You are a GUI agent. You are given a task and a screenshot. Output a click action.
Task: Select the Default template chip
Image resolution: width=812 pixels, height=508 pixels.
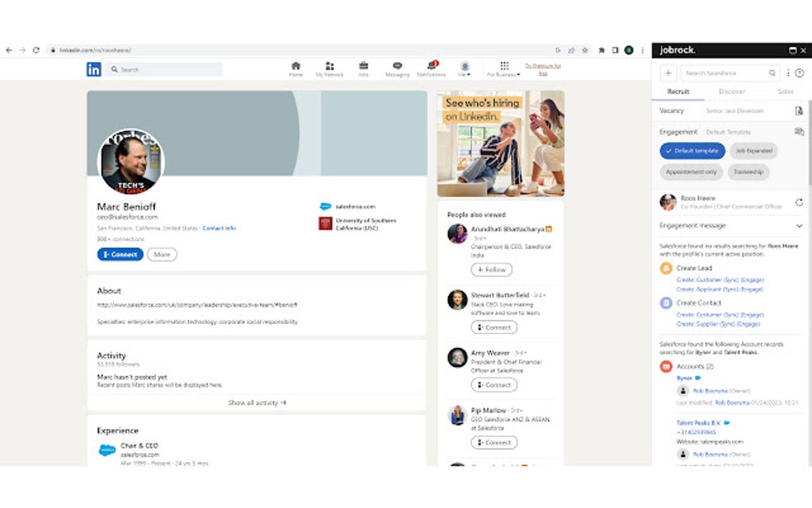693,150
